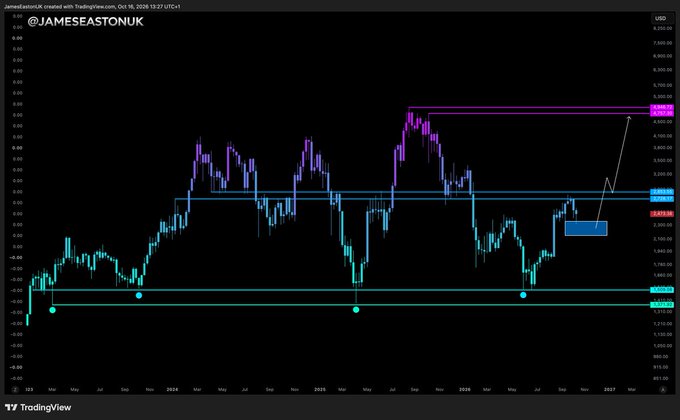Click the 1,050.00 price axis value

pos(662,346)
